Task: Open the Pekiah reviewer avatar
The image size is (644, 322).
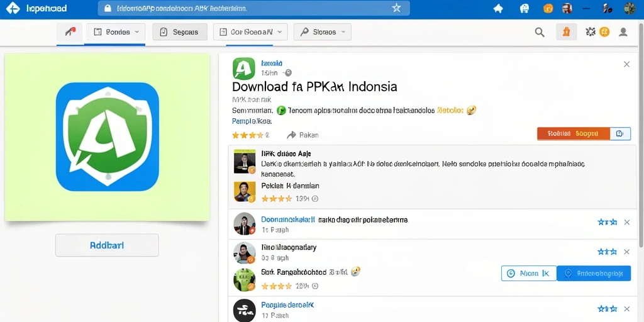Action: point(245,191)
